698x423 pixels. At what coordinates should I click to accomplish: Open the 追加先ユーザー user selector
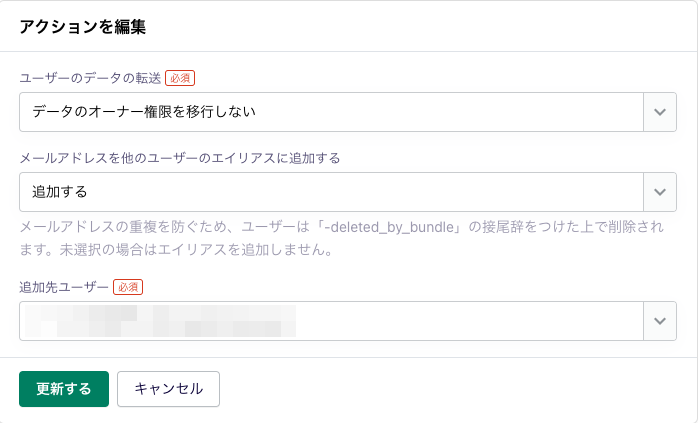348,321
